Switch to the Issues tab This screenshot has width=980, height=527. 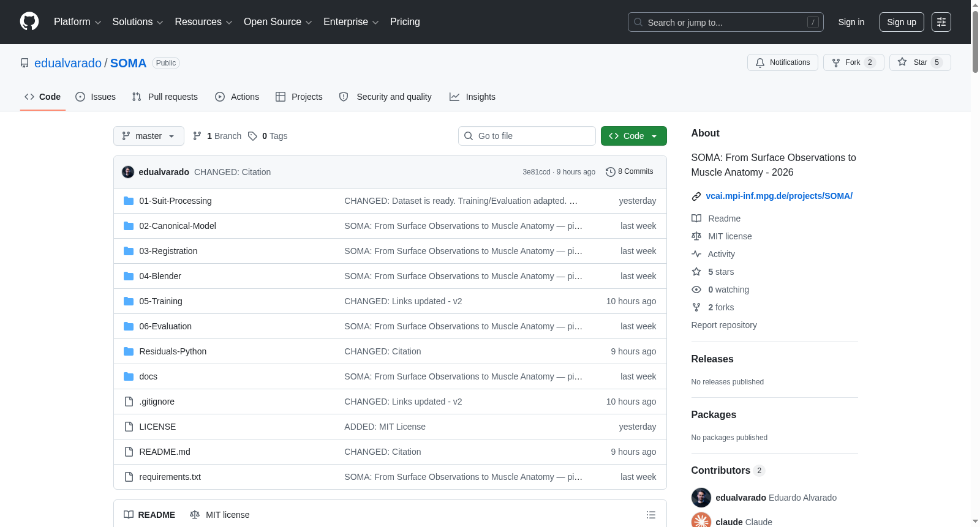(96, 97)
